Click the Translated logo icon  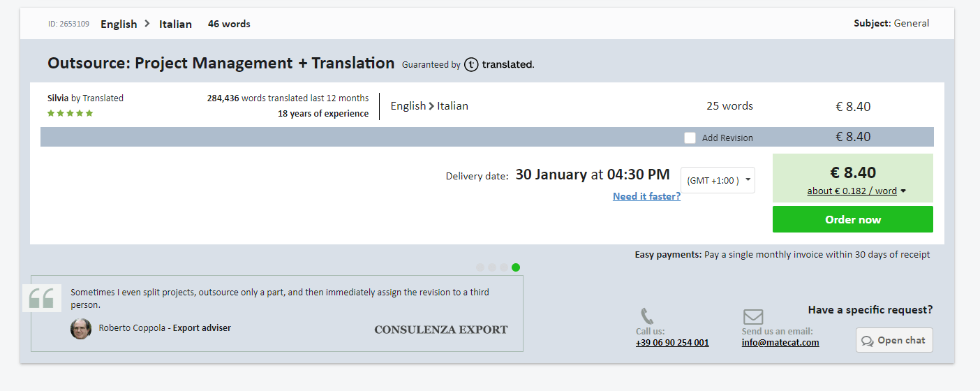[471, 64]
